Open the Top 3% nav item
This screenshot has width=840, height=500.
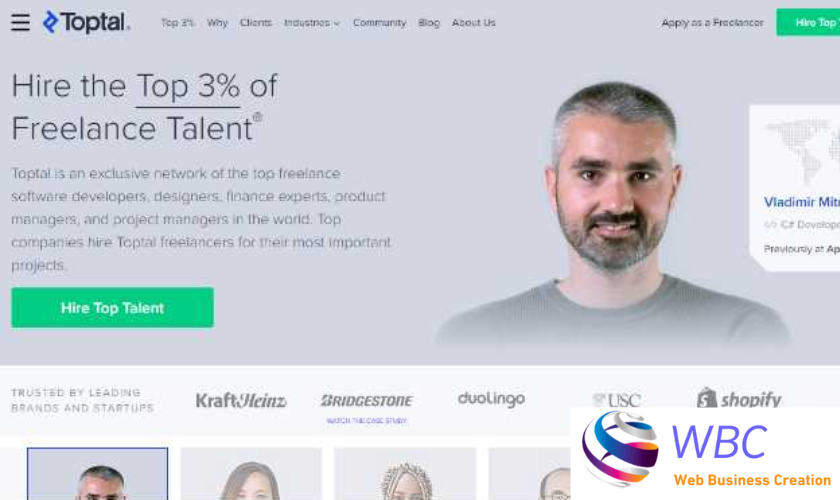(x=177, y=23)
